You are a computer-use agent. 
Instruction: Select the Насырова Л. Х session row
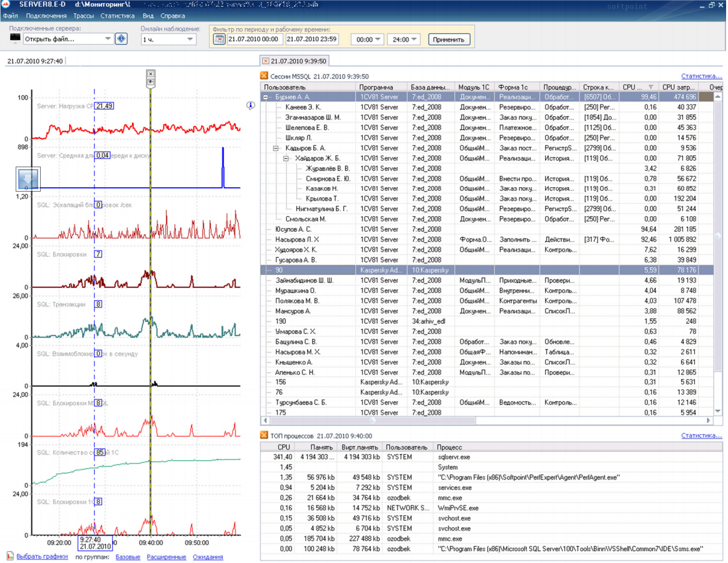point(487,239)
